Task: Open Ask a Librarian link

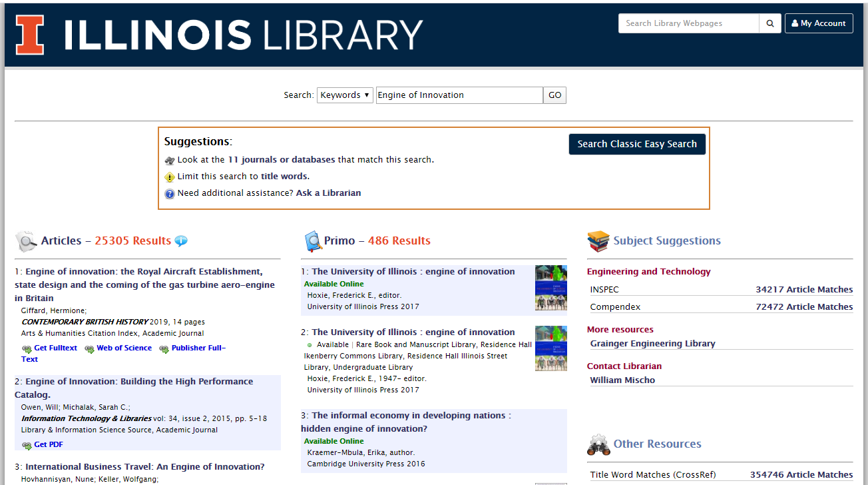Action: point(328,193)
